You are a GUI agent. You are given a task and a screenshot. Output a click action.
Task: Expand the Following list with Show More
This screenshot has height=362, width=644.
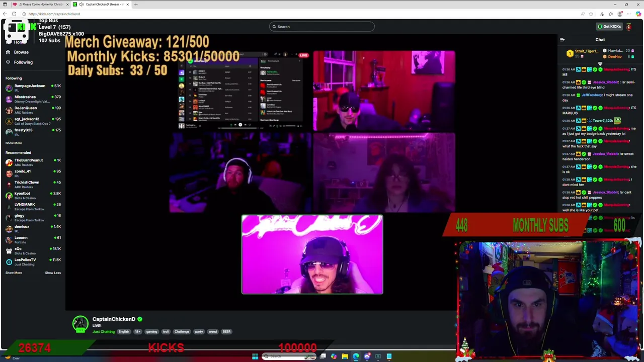coord(14,143)
